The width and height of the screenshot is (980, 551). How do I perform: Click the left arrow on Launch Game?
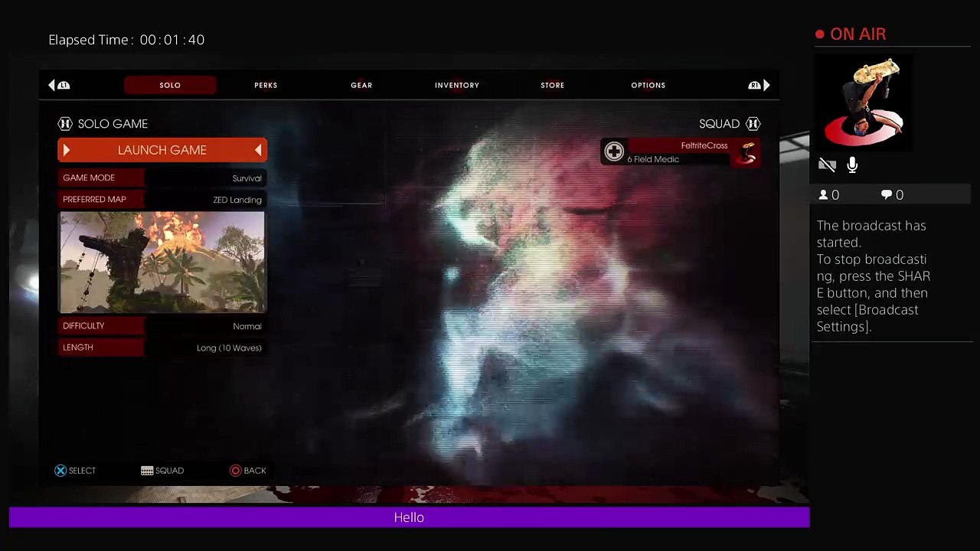(67, 150)
